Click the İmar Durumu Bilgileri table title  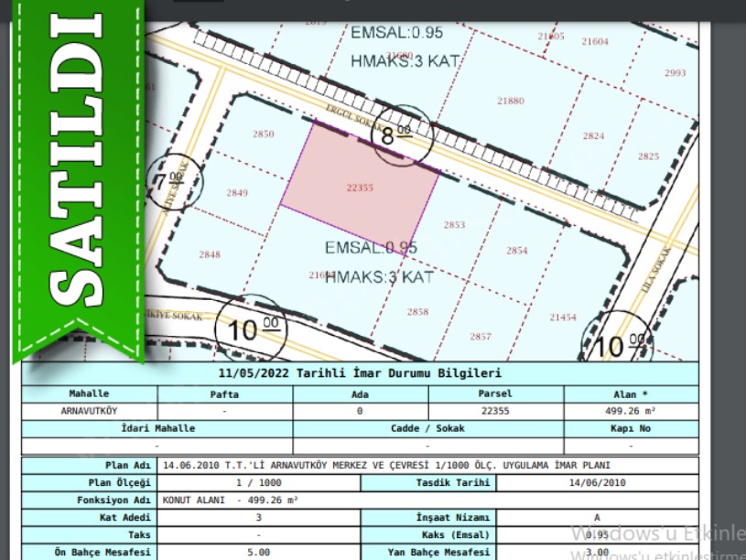tap(360, 373)
